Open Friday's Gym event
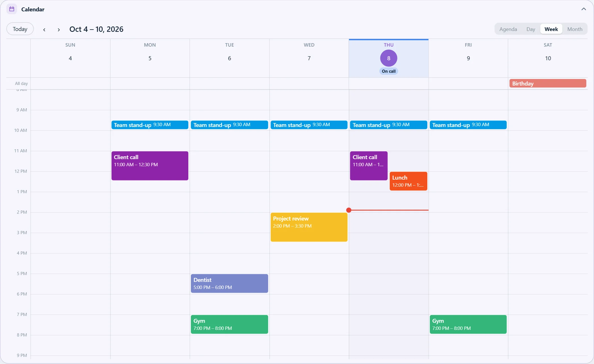Viewport: 594px width, 364px height. (468, 324)
